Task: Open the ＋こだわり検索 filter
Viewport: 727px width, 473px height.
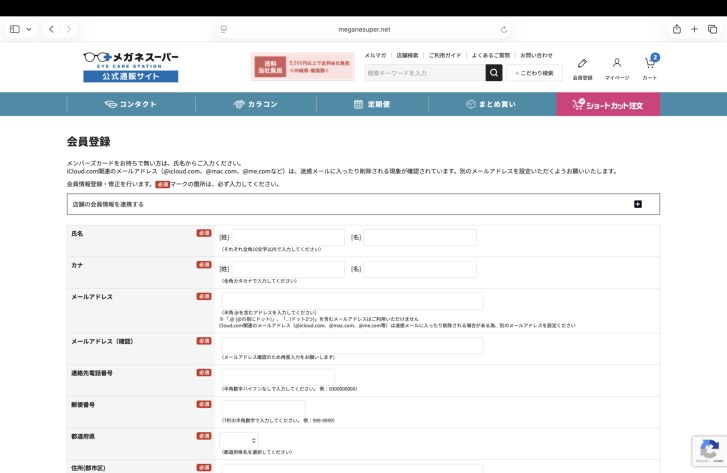Action: point(534,73)
